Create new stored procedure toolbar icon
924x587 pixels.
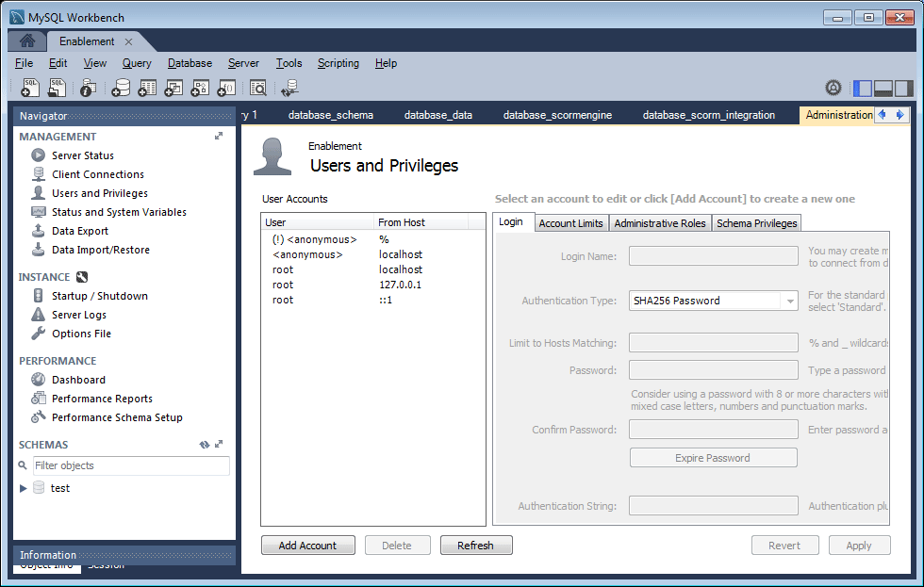click(200, 88)
